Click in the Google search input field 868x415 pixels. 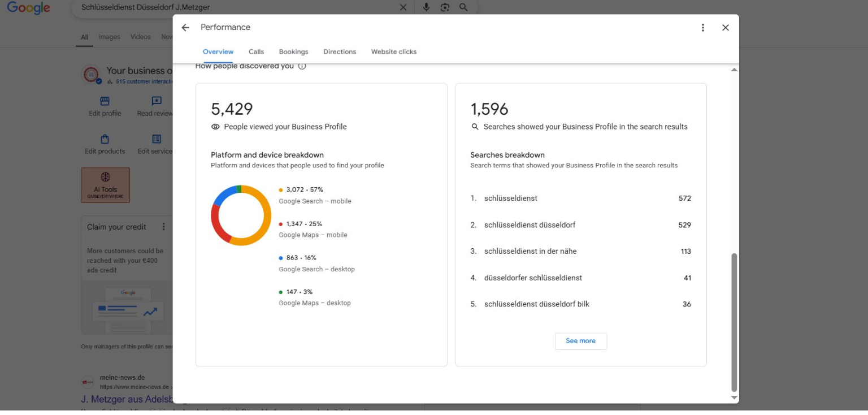point(237,7)
